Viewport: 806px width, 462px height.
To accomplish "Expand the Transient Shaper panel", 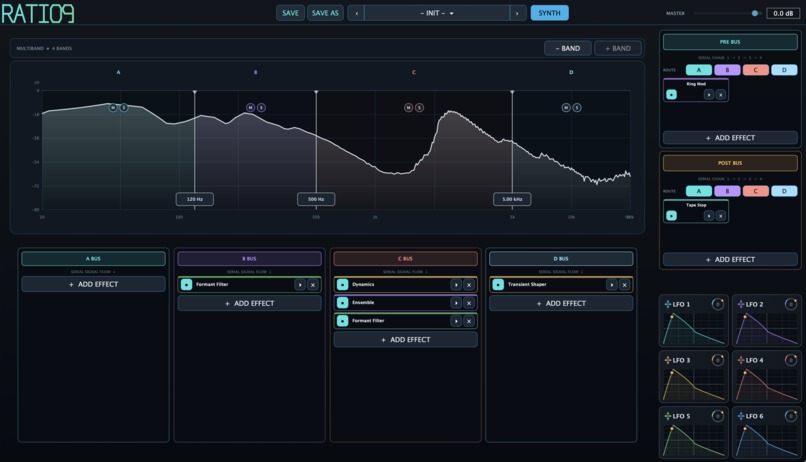I will click(x=612, y=285).
